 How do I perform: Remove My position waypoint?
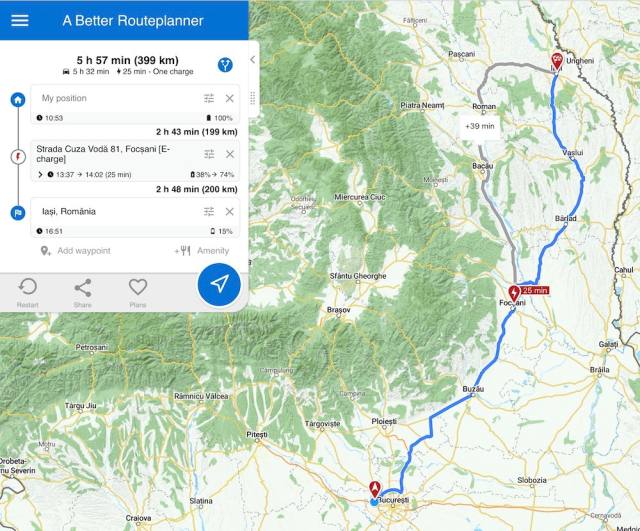tap(230, 98)
